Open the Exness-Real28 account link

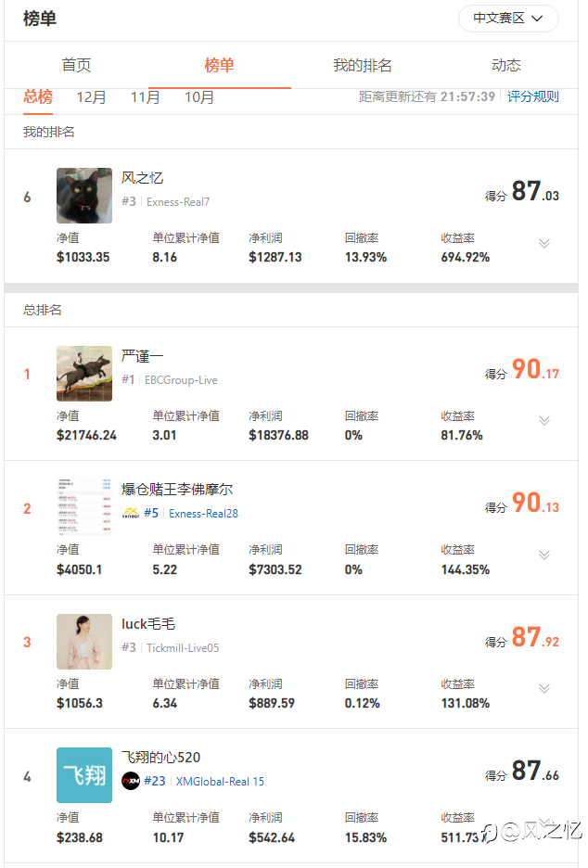pos(203,514)
